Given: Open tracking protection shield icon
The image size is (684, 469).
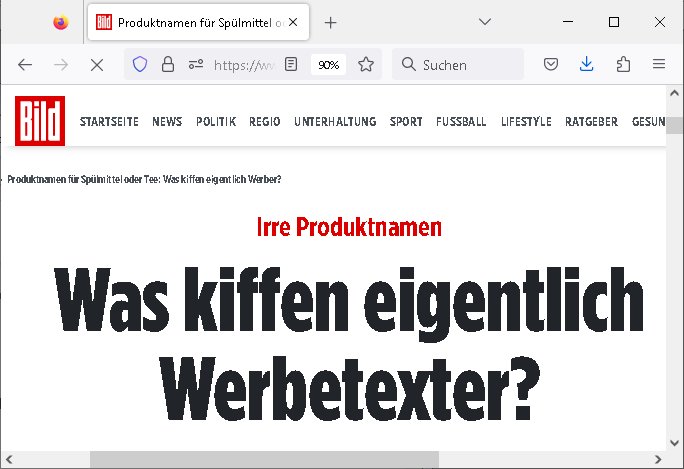Looking at the screenshot, I should [140, 64].
